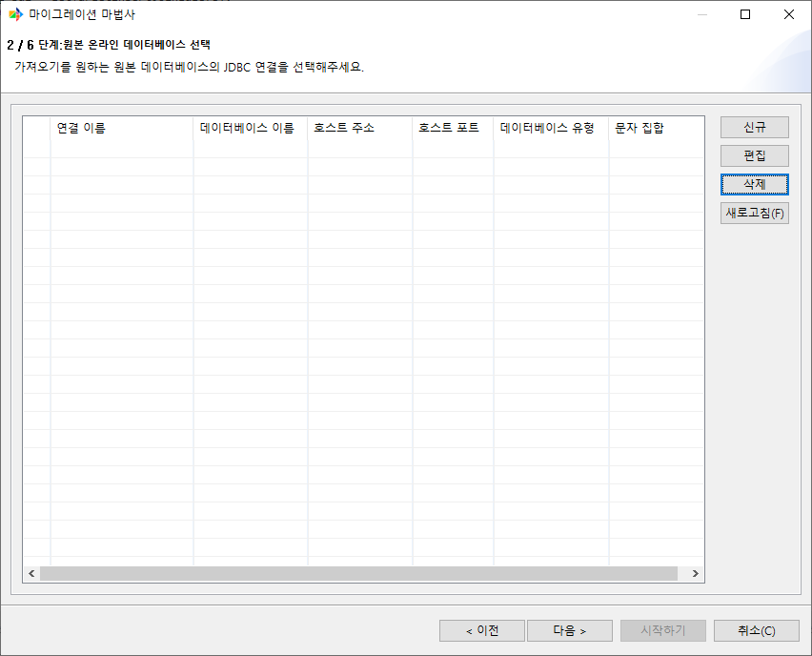Click the 신규 button to create a connection
The height and width of the screenshot is (656, 812).
pyautogui.click(x=754, y=127)
